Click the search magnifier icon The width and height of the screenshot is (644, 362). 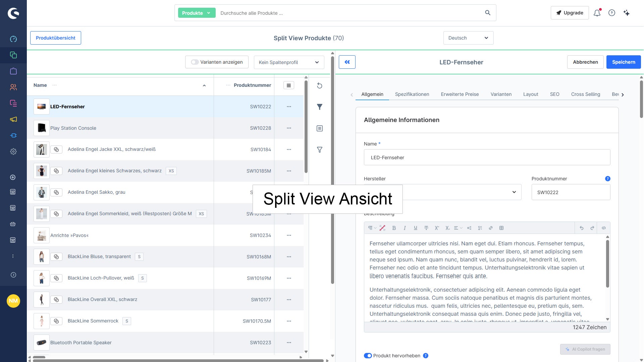click(x=488, y=13)
